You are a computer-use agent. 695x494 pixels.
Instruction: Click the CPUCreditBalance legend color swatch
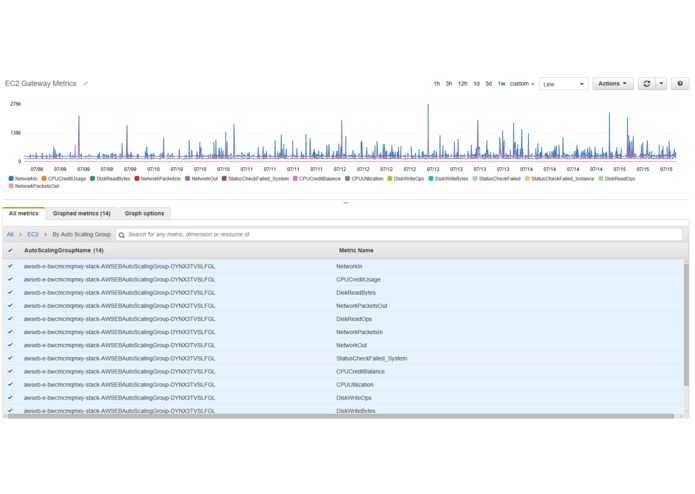point(295,179)
